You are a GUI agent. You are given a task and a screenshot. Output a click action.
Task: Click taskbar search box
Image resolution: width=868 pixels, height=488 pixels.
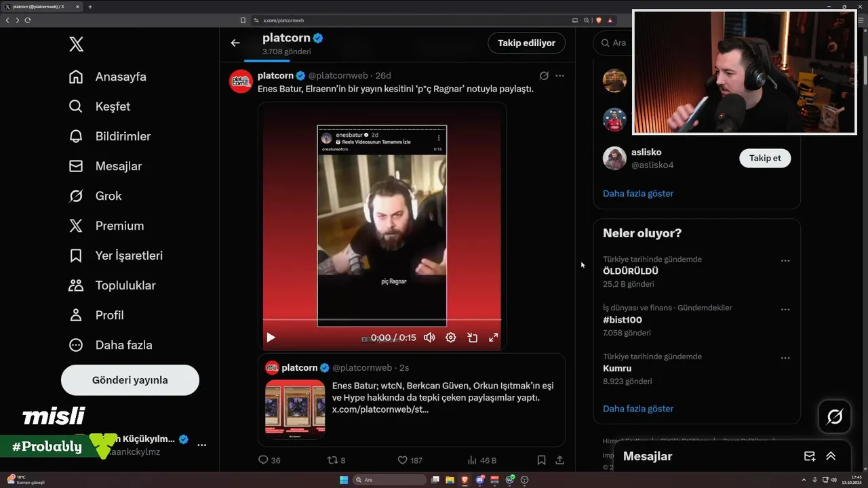390,480
